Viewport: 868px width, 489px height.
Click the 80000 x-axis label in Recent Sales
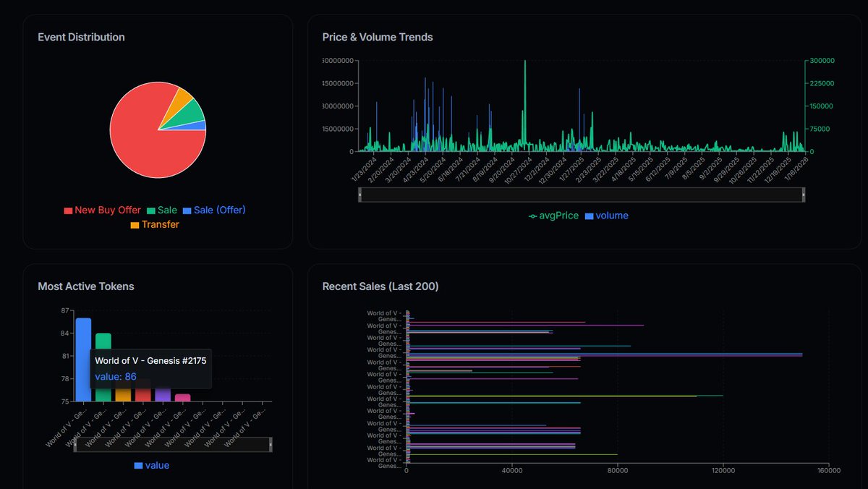(x=617, y=471)
